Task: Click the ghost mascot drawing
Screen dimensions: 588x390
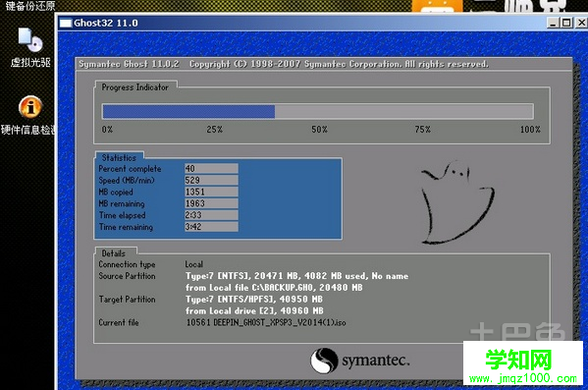Action: click(x=457, y=202)
